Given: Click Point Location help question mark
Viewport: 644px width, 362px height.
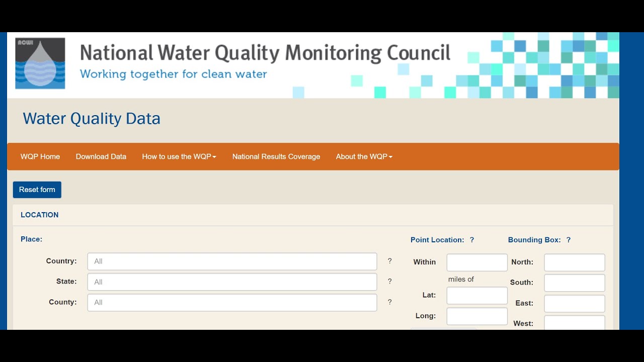Looking at the screenshot, I should pos(472,240).
